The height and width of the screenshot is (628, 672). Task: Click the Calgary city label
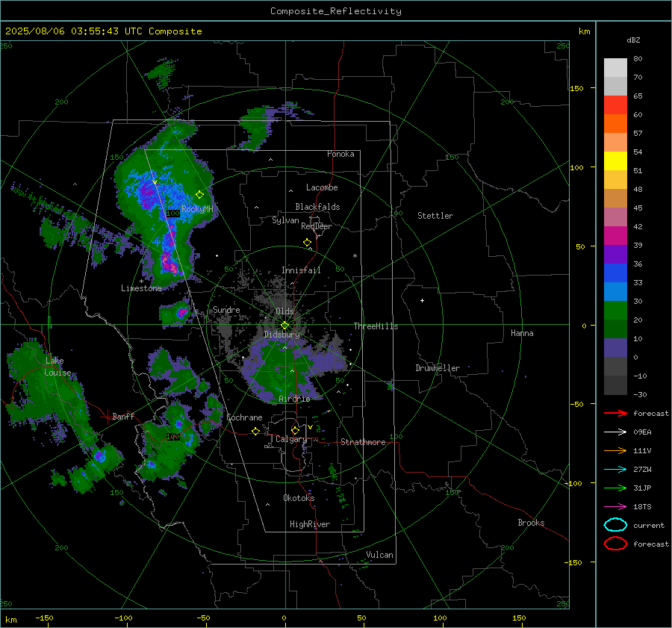click(x=291, y=439)
